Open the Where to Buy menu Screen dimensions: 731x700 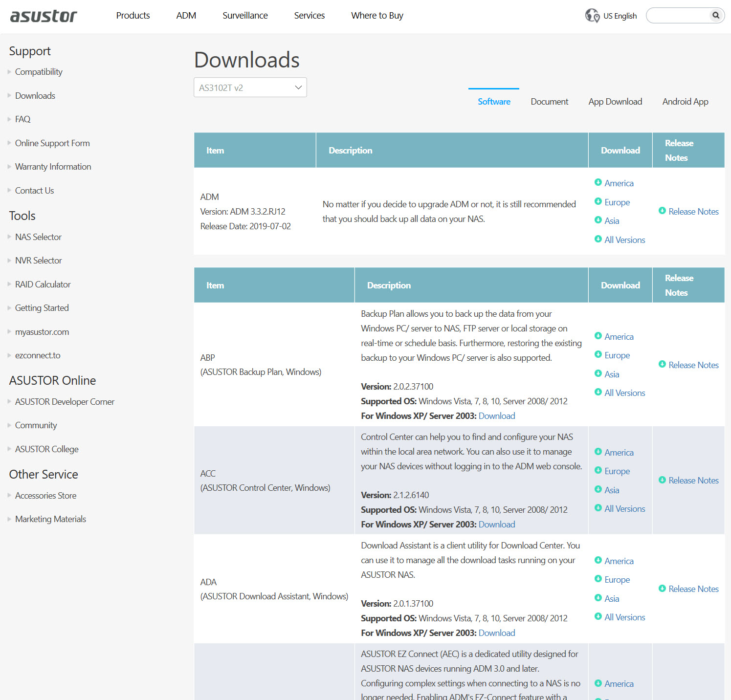[377, 16]
